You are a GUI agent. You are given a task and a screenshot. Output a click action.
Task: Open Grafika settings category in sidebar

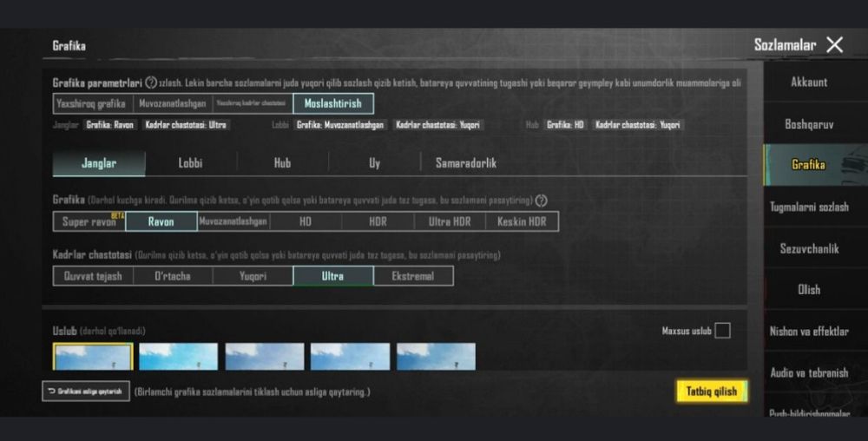[x=809, y=165]
